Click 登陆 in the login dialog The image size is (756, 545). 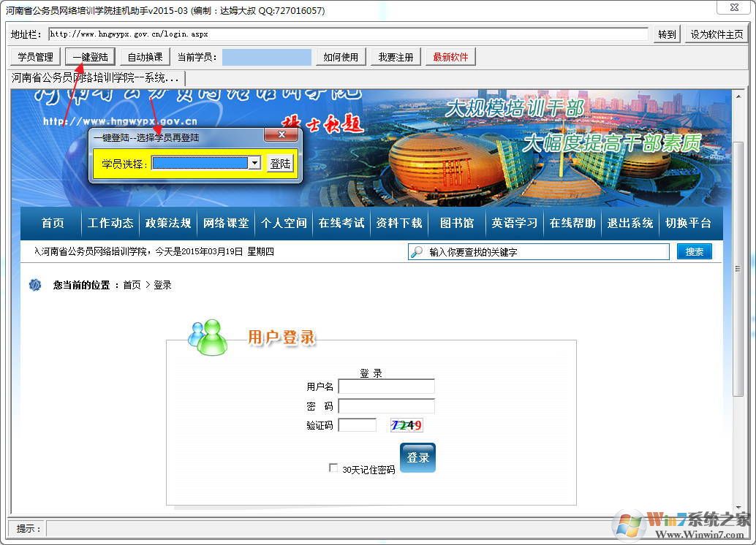(x=280, y=163)
